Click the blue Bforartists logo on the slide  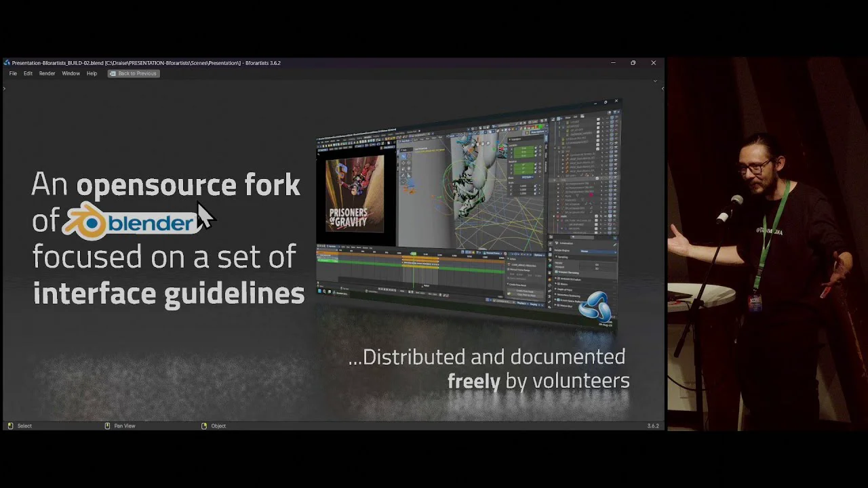pos(595,306)
